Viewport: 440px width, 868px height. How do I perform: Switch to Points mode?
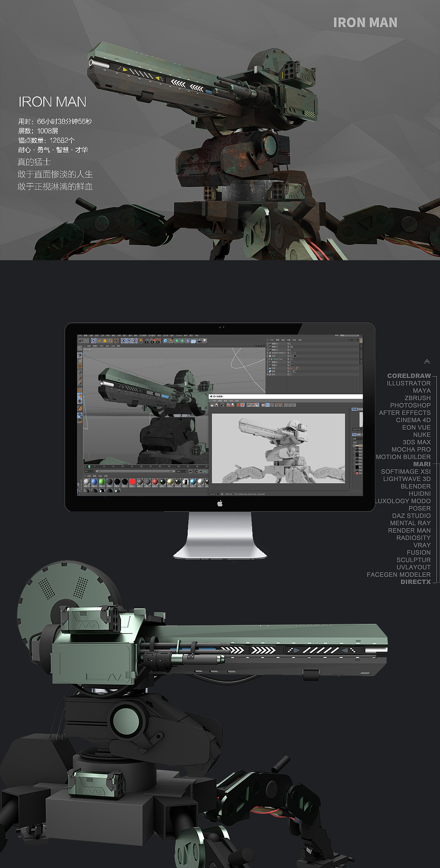click(80, 372)
